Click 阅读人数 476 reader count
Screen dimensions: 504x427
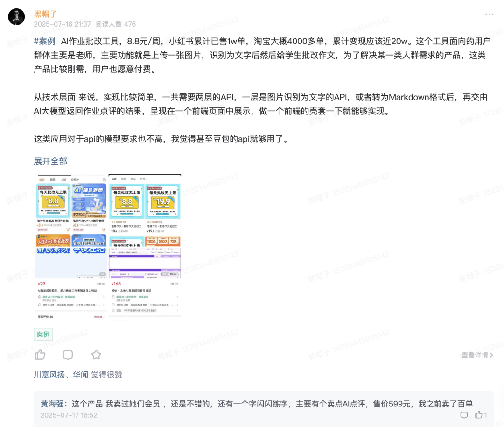115,24
